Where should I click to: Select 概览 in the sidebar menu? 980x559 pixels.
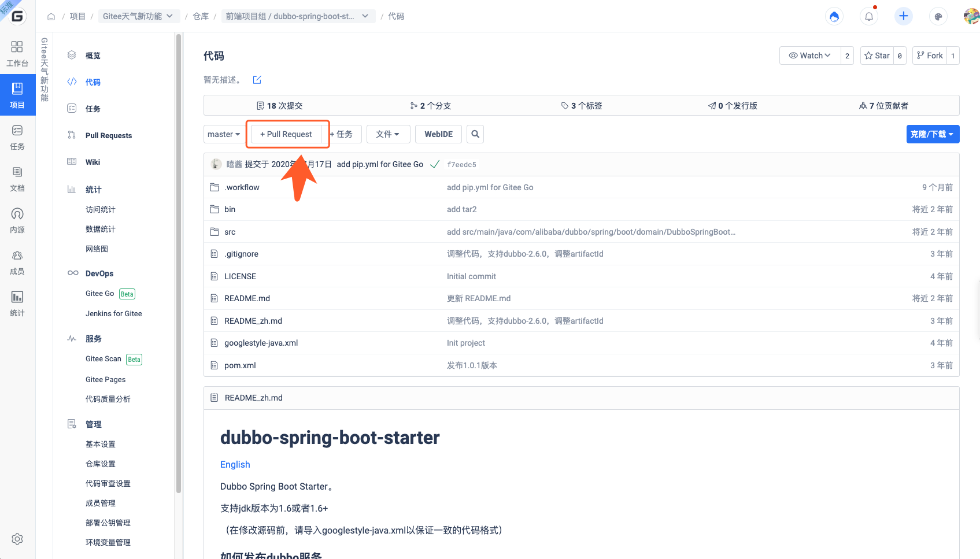(93, 55)
